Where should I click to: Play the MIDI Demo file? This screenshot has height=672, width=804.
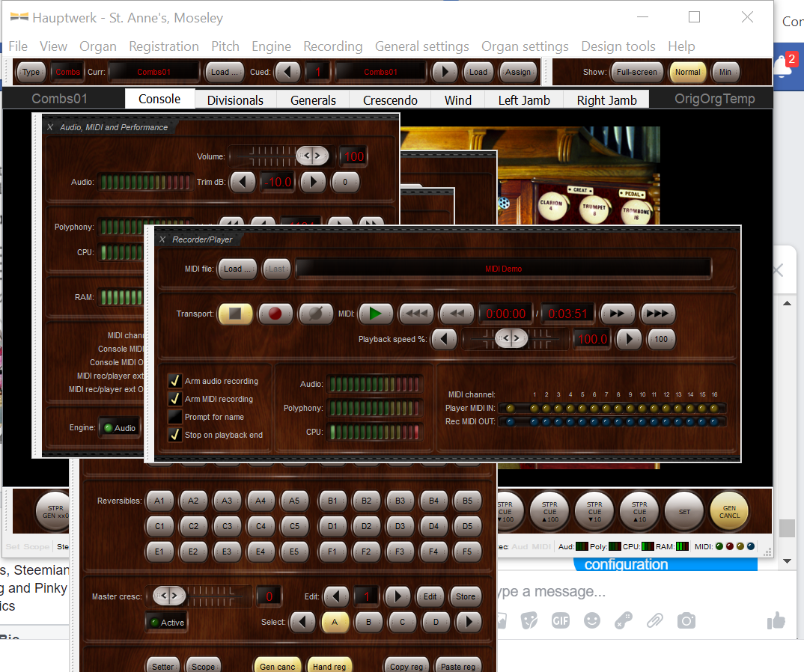pos(375,314)
